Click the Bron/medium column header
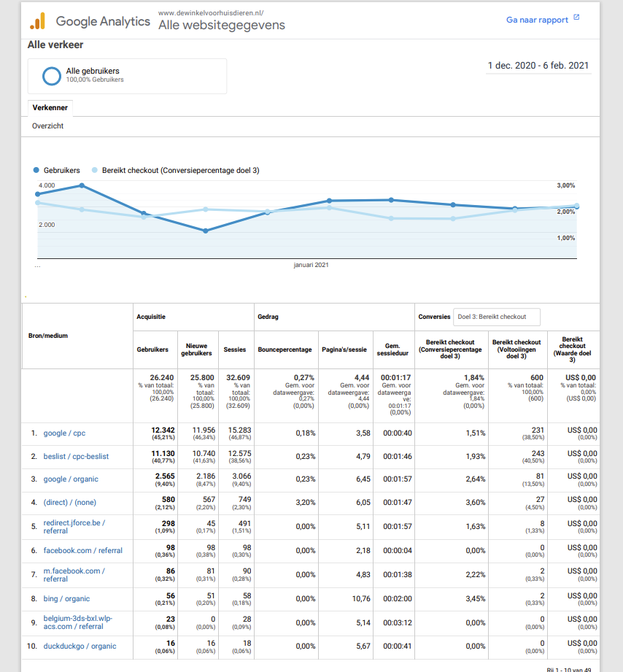Image resolution: width=623 pixels, height=672 pixels. pos(48,336)
